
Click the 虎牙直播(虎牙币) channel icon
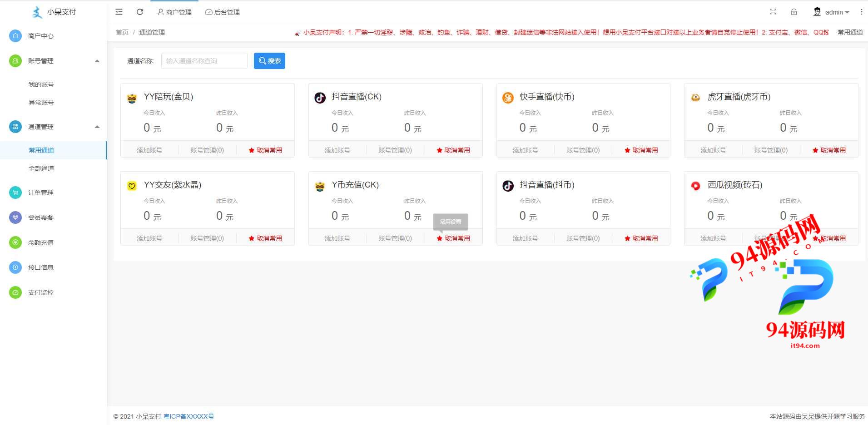696,97
